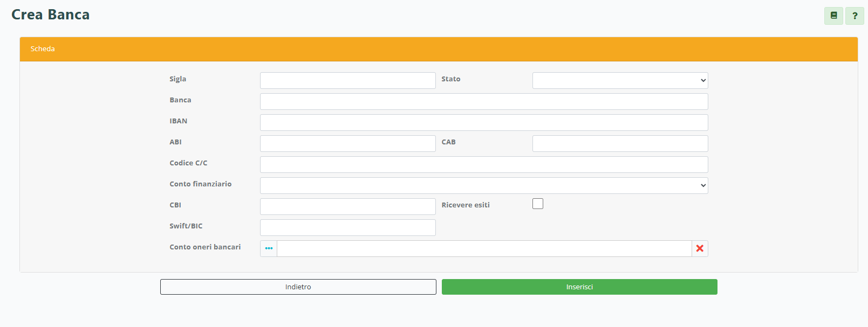Enable the Ricevere esiti checkbox
This screenshot has width=868, height=327.
point(538,204)
